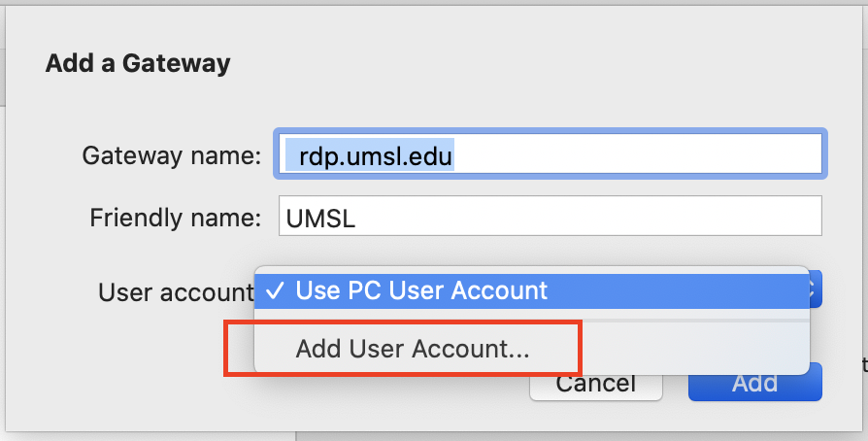Image resolution: width=868 pixels, height=441 pixels.
Task: Click the red highlight box's left edge
Action: point(226,348)
